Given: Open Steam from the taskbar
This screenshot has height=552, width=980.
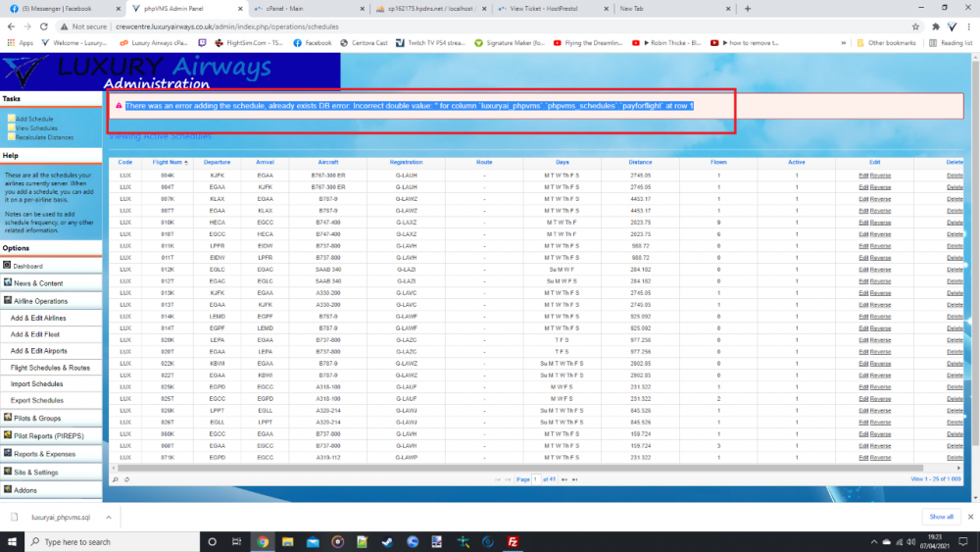Looking at the screenshot, I should pos(386,541).
